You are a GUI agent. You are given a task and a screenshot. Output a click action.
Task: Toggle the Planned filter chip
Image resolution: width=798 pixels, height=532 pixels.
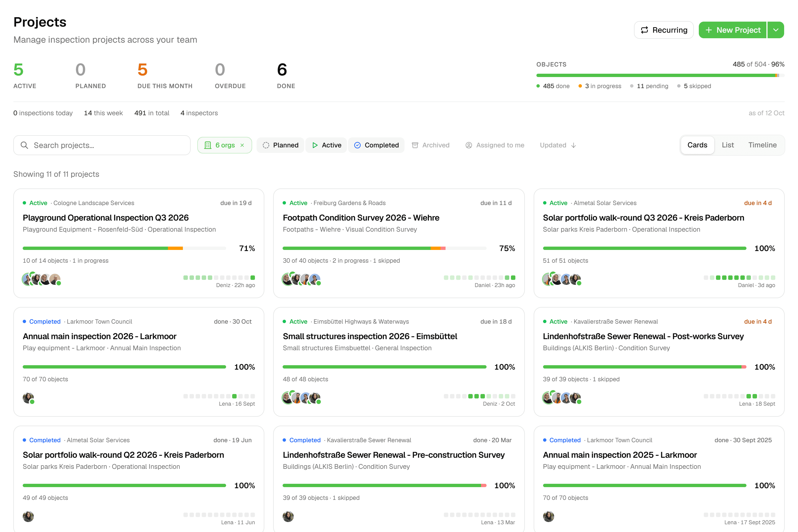coord(280,145)
